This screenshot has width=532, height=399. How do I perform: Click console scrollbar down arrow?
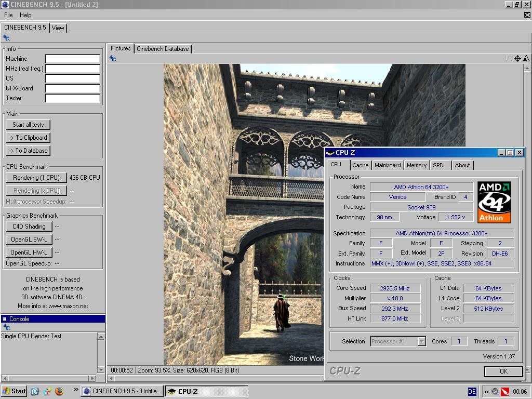(x=101, y=369)
